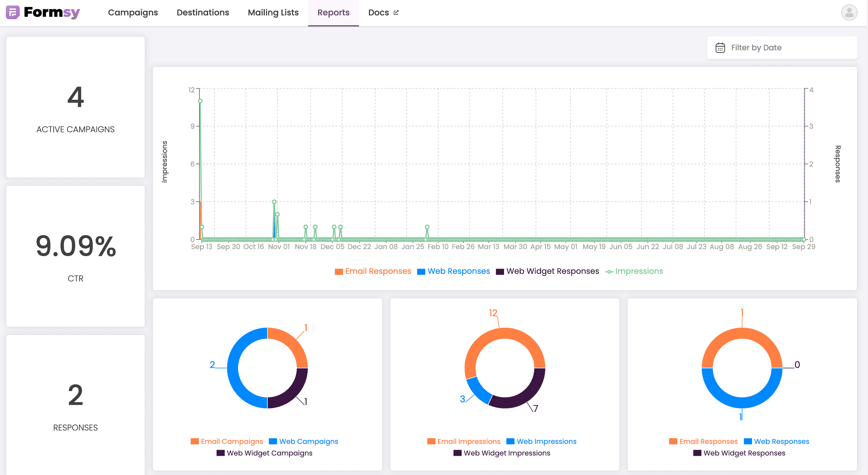Toggle Email Responses in donut chart legend
This screenshot has height=475, width=868.
pos(703,441)
